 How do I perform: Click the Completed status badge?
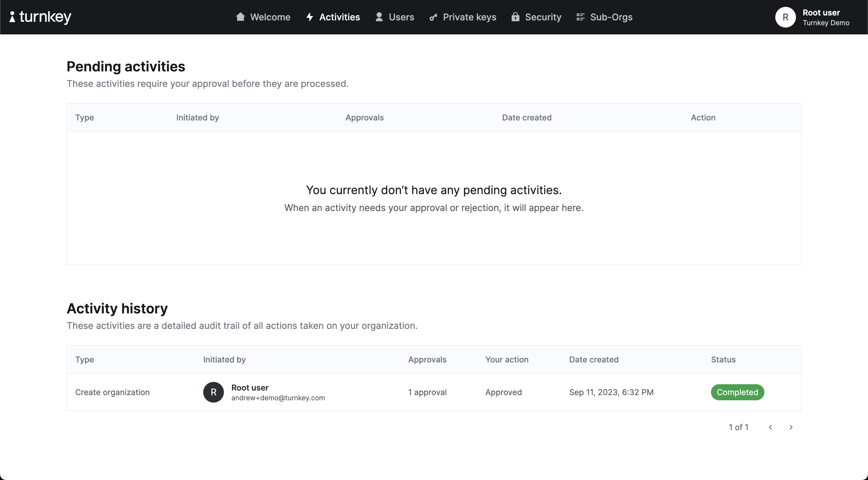pos(737,392)
